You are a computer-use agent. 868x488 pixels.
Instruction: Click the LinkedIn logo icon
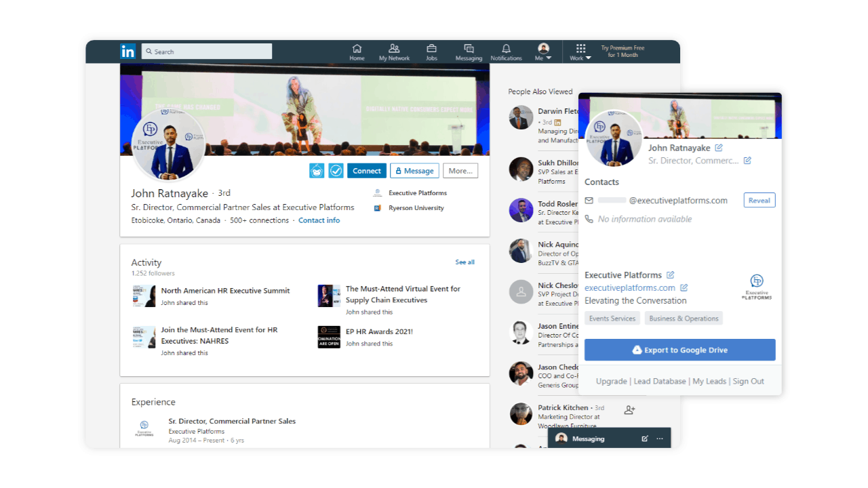127,52
